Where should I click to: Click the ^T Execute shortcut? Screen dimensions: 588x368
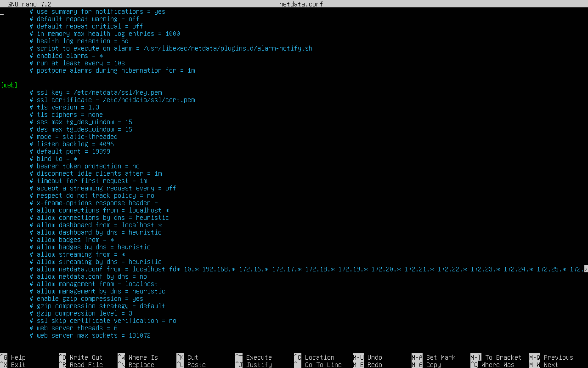[x=254, y=357]
